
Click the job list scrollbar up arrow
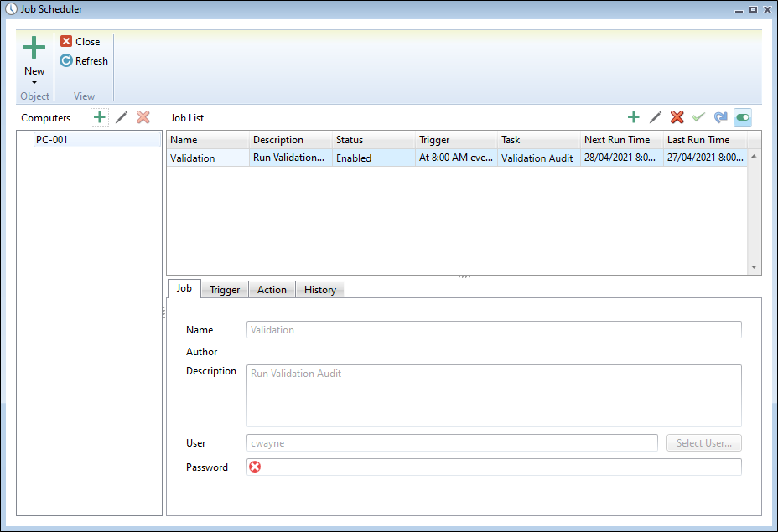pos(754,156)
